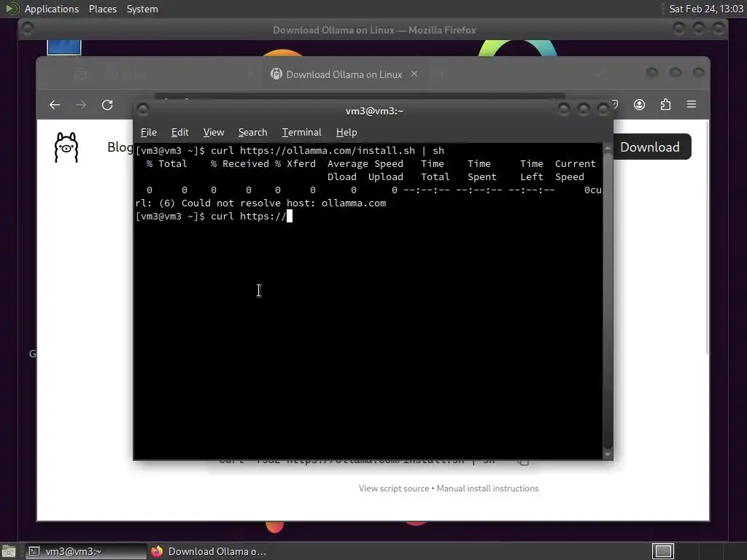Click the clock Sat Feb 24, 13:03
This screenshot has width=747, height=560.
706,9
